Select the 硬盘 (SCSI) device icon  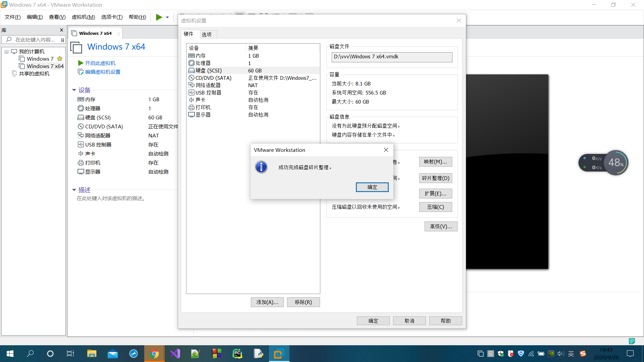coord(192,70)
